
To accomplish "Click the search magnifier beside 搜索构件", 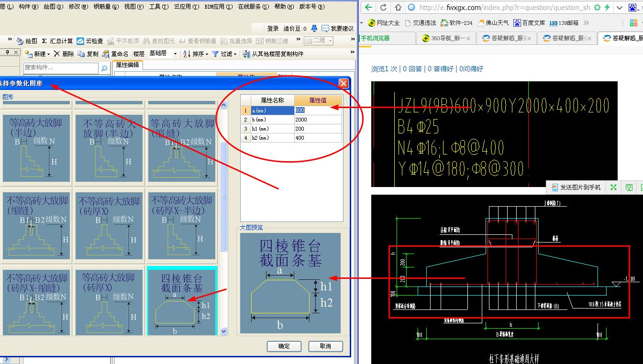I will click(x=104, y=68).
